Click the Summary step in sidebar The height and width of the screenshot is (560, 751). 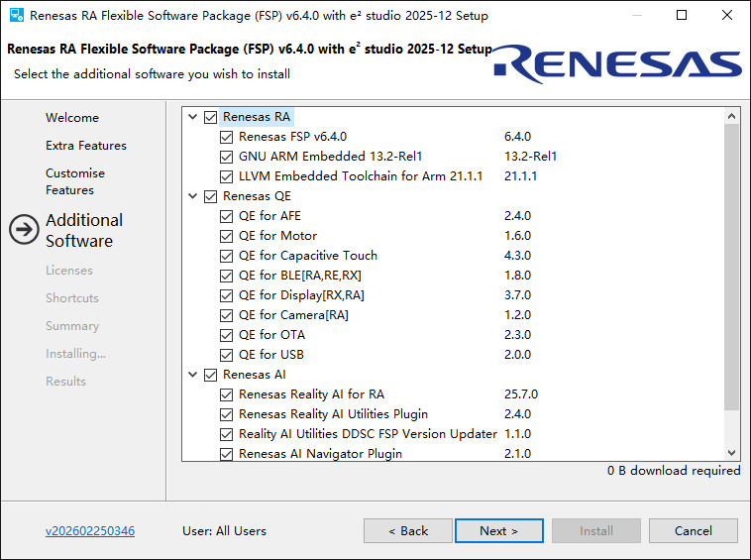[72, 326]
